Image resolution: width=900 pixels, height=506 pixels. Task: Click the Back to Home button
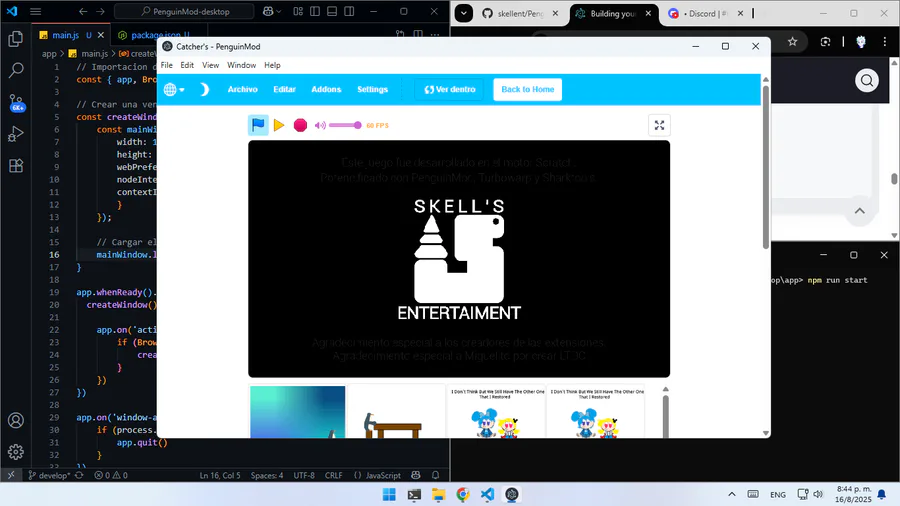click(x=527, y=89)
